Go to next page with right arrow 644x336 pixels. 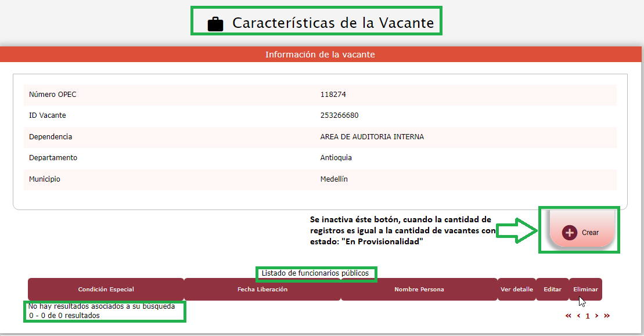point(596,316)
